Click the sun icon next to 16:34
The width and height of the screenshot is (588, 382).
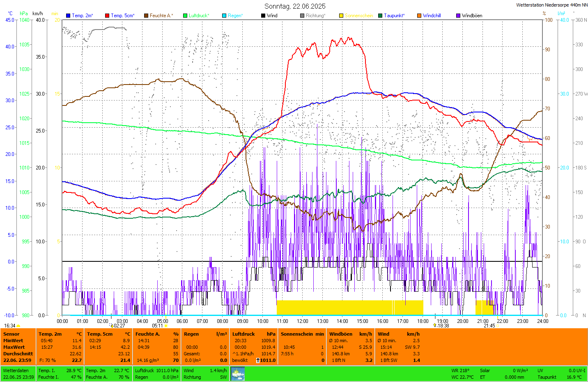point(18,326)
